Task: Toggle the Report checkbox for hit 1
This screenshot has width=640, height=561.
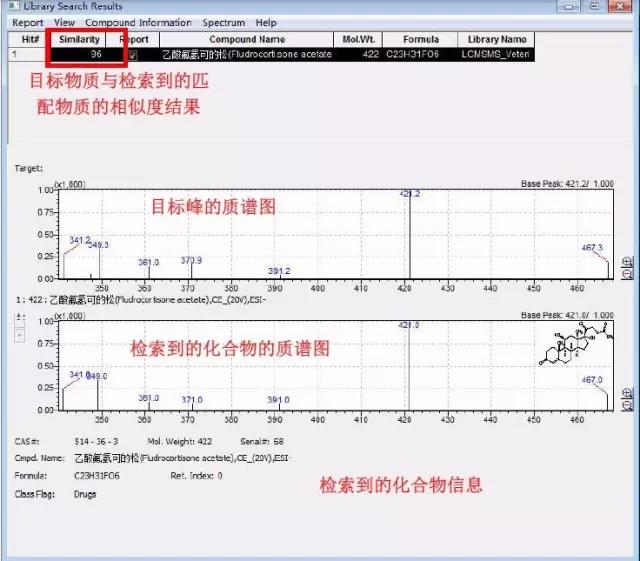Action: click(x=133, y=54)
